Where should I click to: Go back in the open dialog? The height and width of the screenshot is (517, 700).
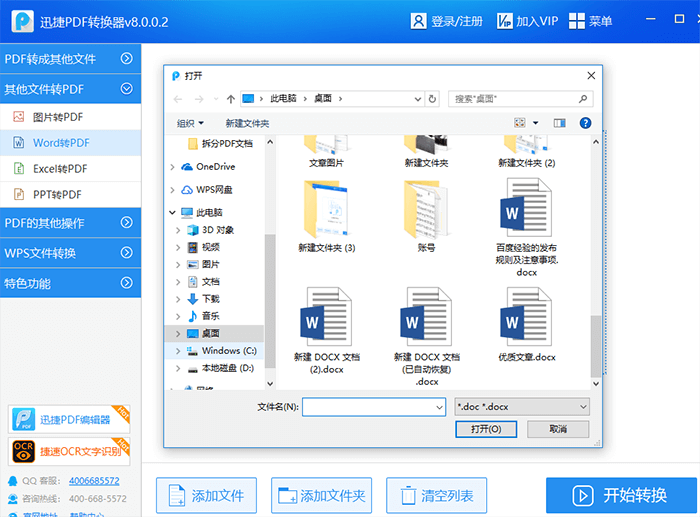tap(178, 99)
